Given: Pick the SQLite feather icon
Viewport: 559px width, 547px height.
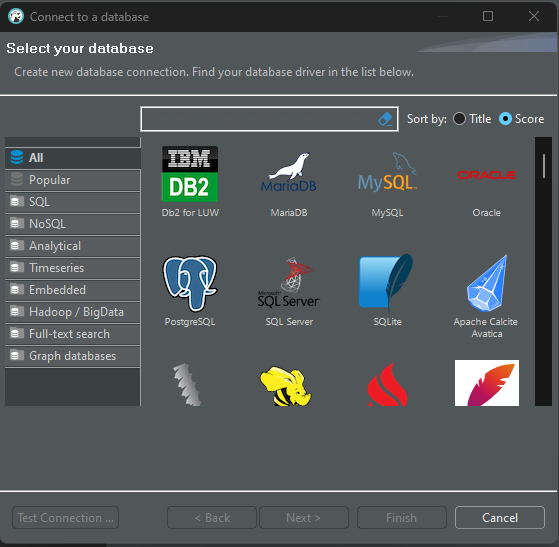Looking at the screenshot, I should 388,291.
